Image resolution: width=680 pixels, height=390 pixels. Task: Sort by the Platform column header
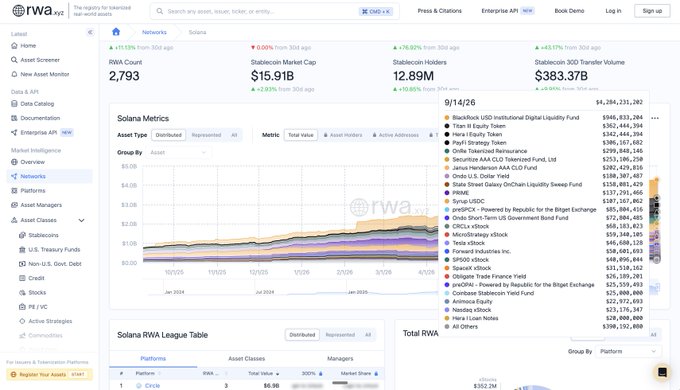(x=148, y=374)
